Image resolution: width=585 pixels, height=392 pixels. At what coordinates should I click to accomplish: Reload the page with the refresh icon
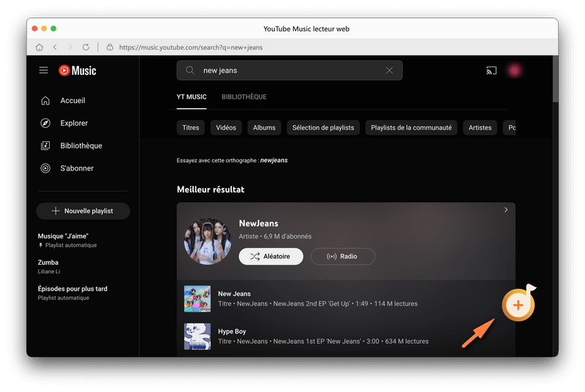coord(86,47)
